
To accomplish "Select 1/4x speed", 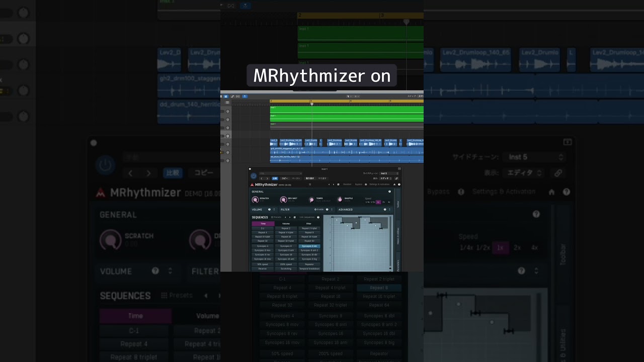I will pyautogui.click(x=367, y=202).
